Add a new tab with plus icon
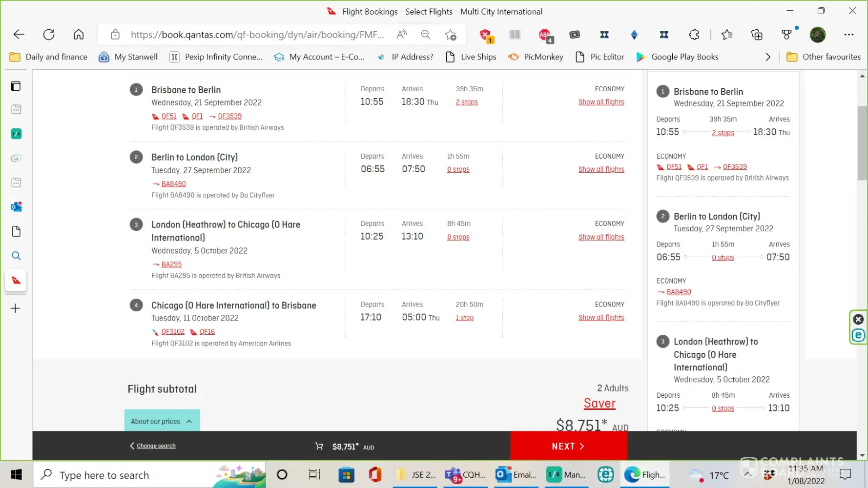Image resolution: width=868 pixels, height=488 pixels. (16, 308)
